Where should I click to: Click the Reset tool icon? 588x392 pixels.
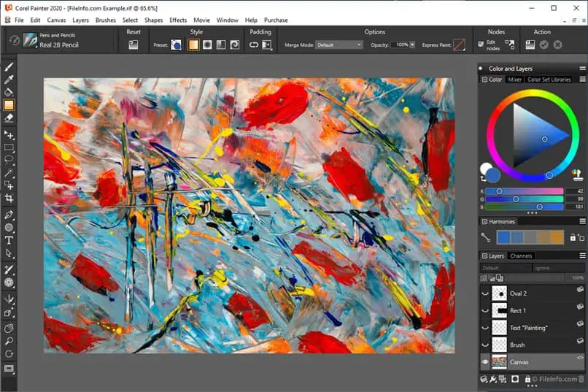tap(134, 45)
